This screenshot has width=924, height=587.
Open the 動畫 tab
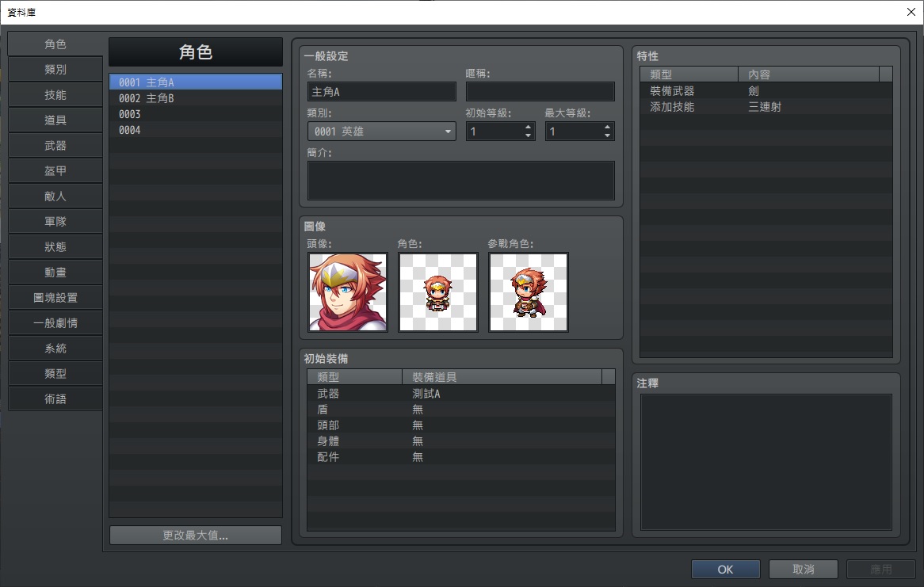pos(55,273)
